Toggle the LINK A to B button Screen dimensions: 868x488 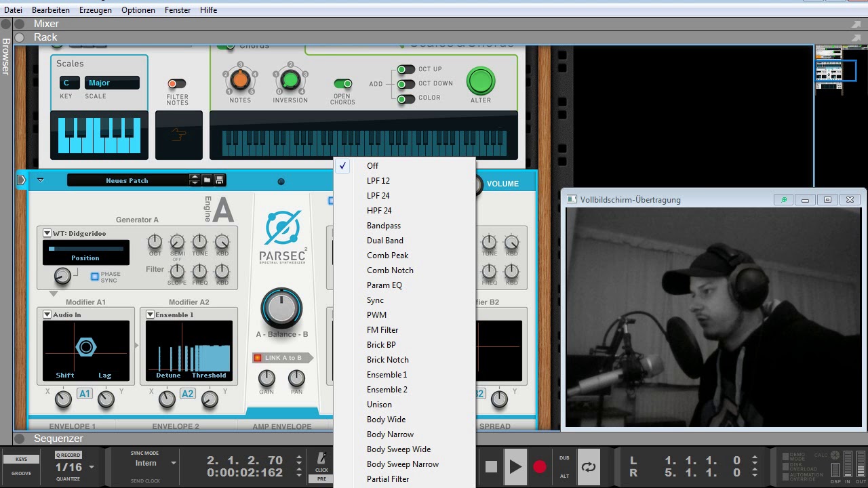coord(282,358)
